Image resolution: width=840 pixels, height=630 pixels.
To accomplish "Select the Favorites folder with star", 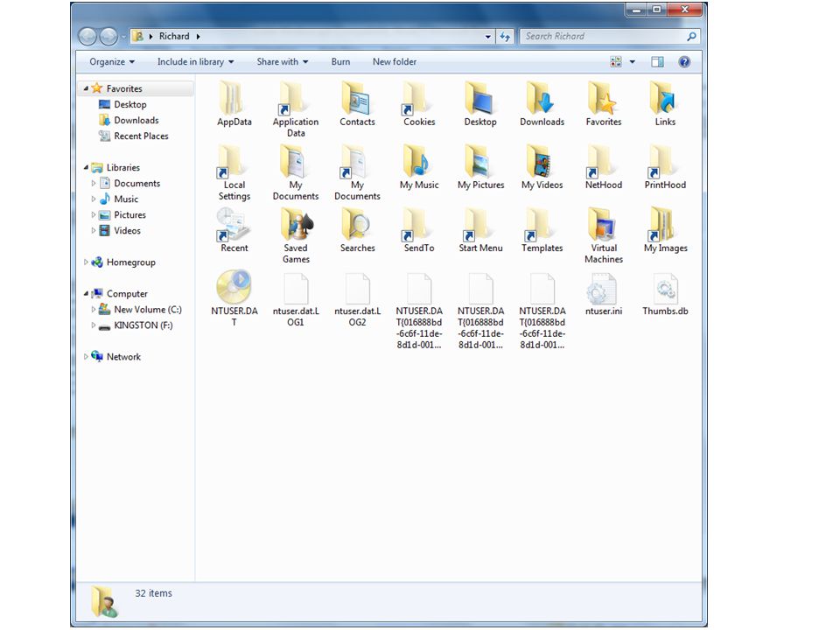I will [604, 99].
